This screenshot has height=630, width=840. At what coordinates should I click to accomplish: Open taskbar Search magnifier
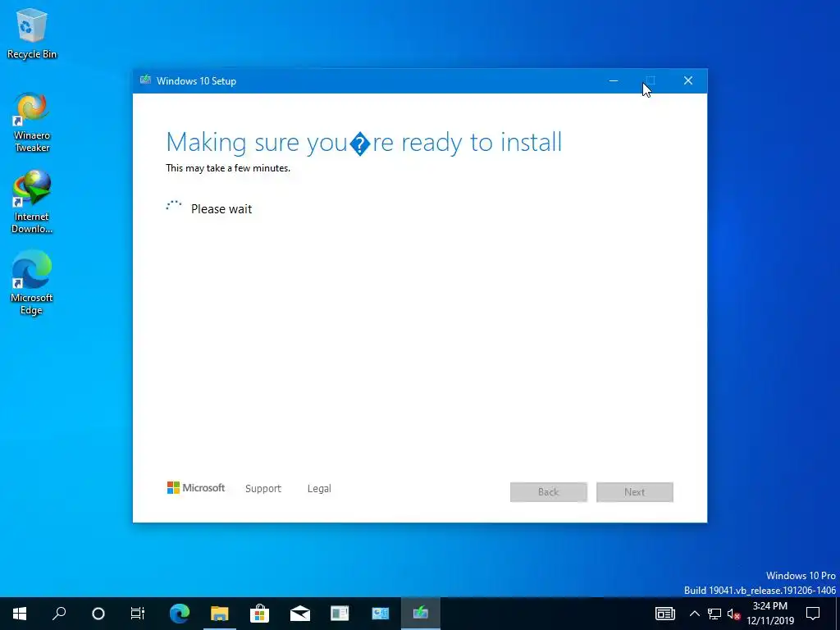coord(59,614)
